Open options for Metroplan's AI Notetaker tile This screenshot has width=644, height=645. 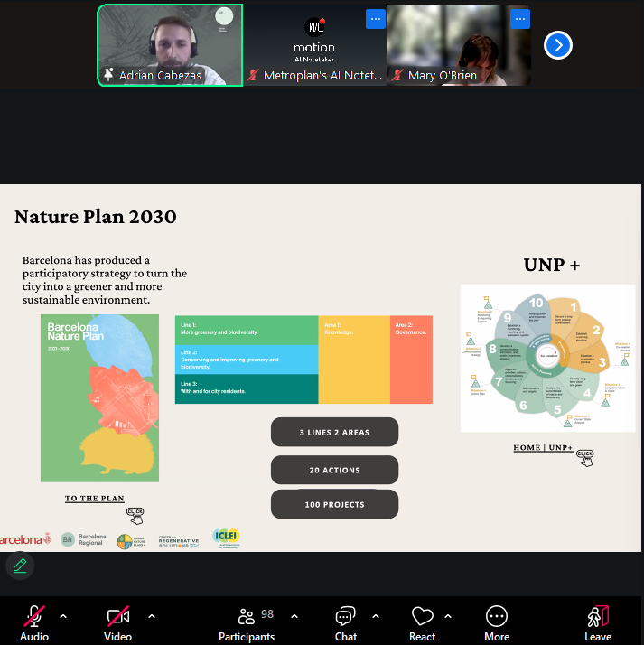click(375, 18)
